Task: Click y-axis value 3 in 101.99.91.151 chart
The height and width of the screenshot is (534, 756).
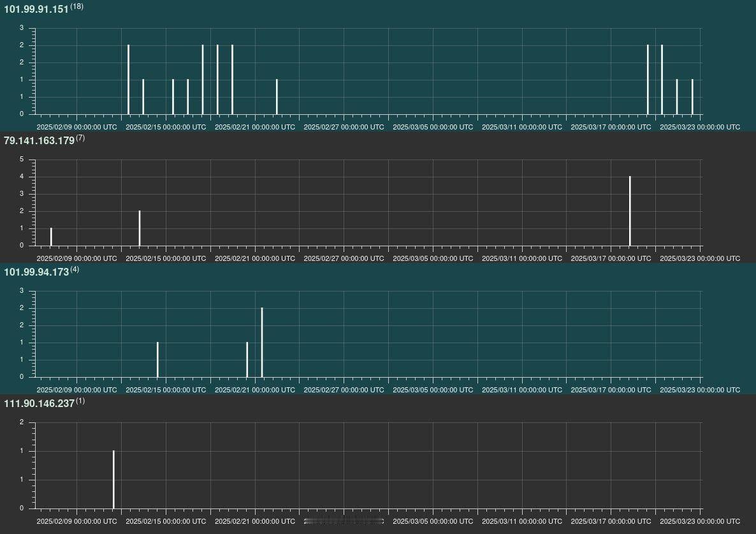Action: 21,28
